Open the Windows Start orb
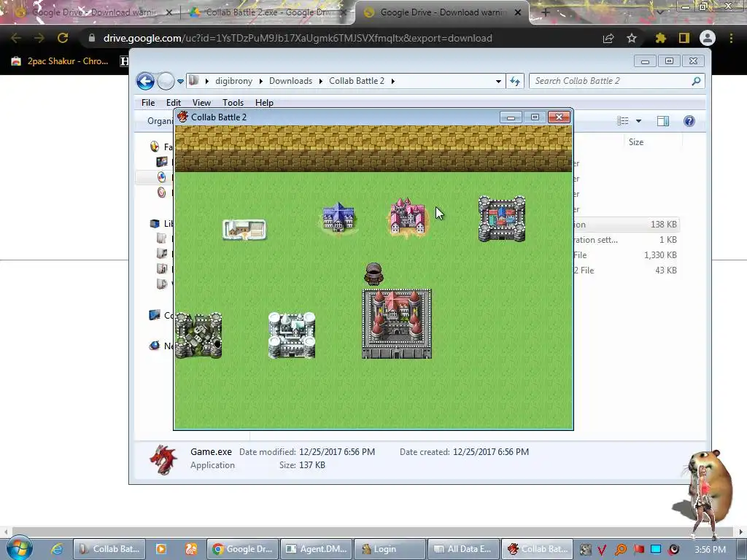The image size is (747, 560). [20, 548]
